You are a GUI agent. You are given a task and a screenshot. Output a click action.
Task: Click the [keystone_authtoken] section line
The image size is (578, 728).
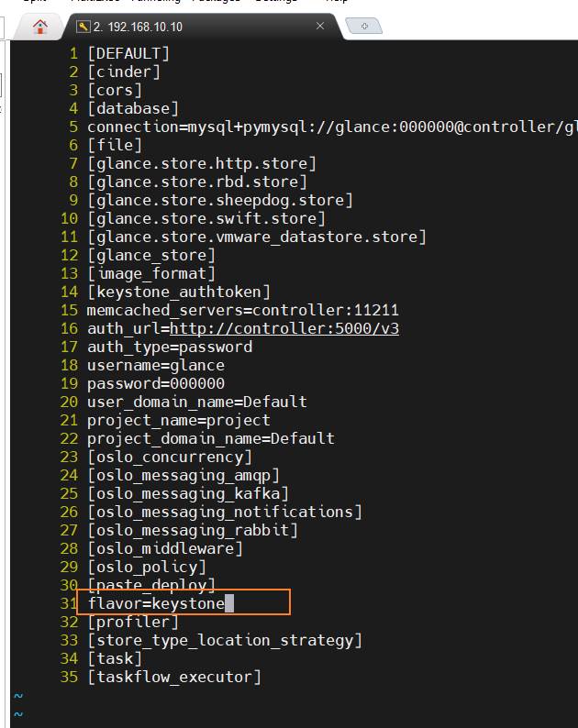click(x=178, y=292)
